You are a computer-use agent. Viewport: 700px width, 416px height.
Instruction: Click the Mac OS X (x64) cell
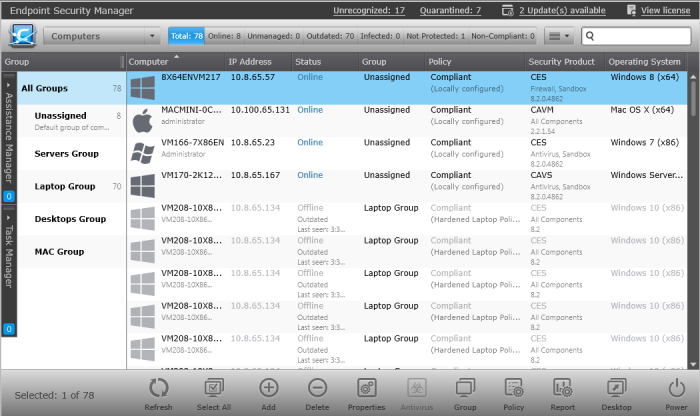(642, 110)
